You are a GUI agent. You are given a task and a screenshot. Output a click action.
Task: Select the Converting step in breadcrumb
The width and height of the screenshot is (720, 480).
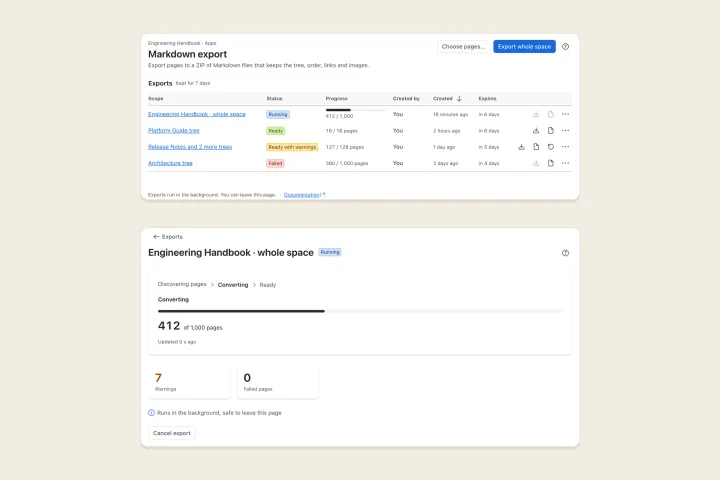[x=233, y=285]
